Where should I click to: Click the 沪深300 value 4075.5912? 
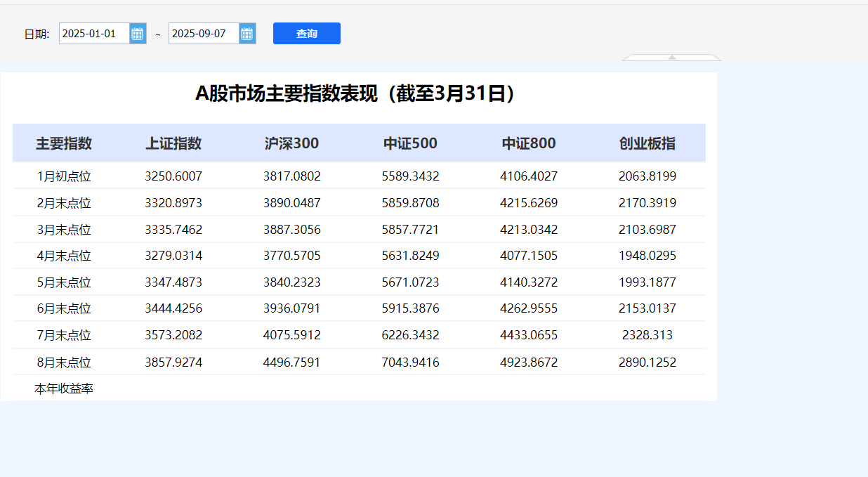(x=292, y=335)
